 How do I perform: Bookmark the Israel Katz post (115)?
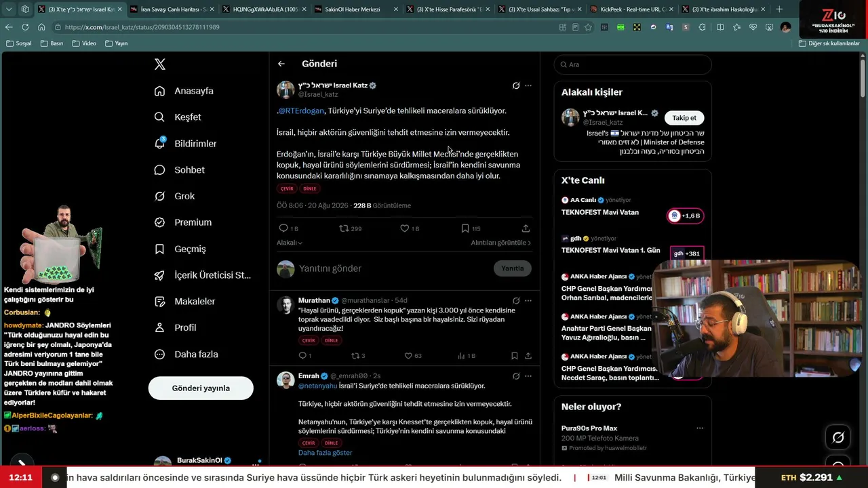[471, 228]
